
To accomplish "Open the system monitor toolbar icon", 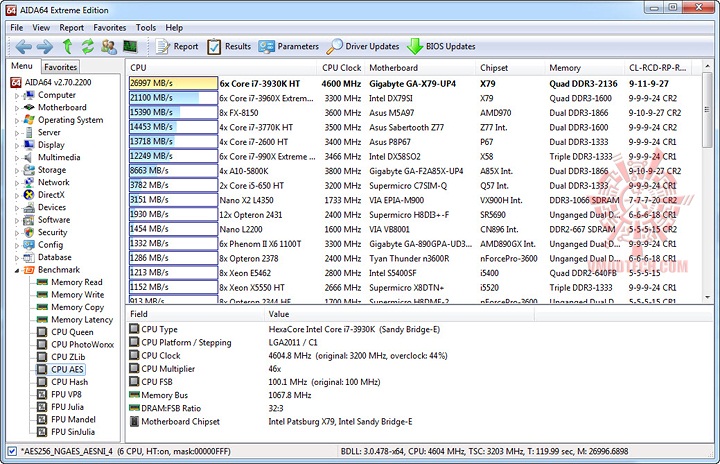I will coord(130,46).
